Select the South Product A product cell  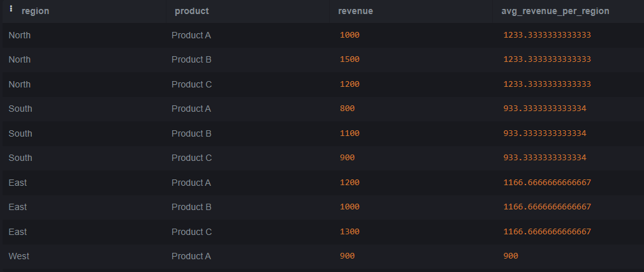[191, 109]
